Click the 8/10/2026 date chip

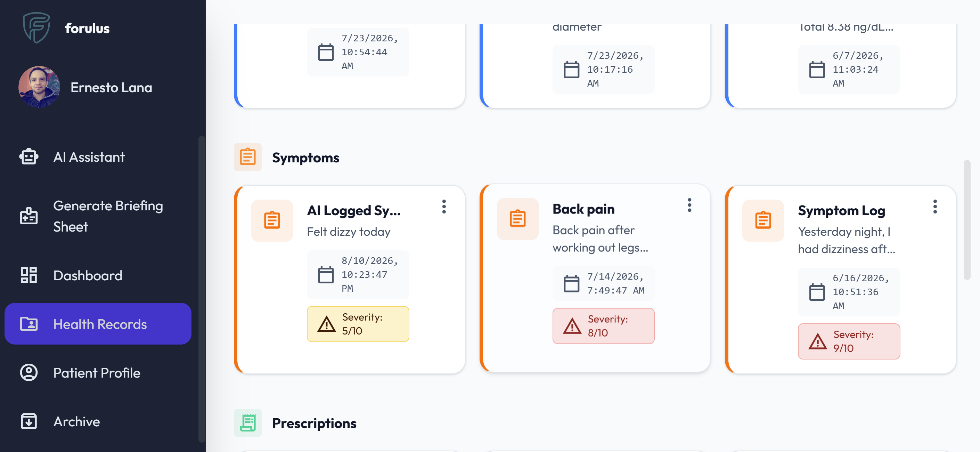[x=358, y=274]
